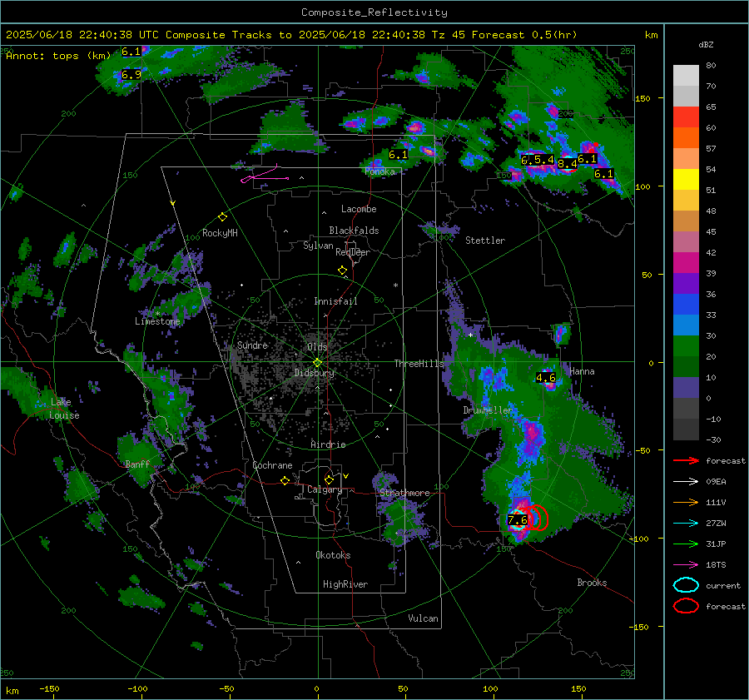Click the 7.6 storm top label
This screenshot has height=700, width=749.
pyautogui.click(x=518, y=519)
